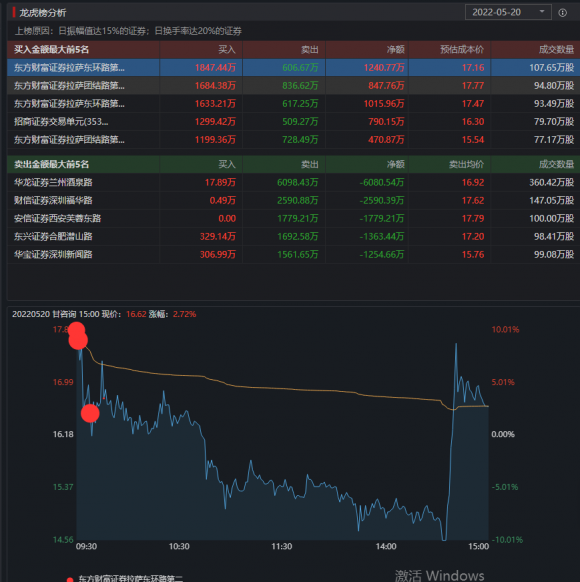Click the 卖出金额最大前5名 table header
Screen dimensions: 580x582
point(52,164)
